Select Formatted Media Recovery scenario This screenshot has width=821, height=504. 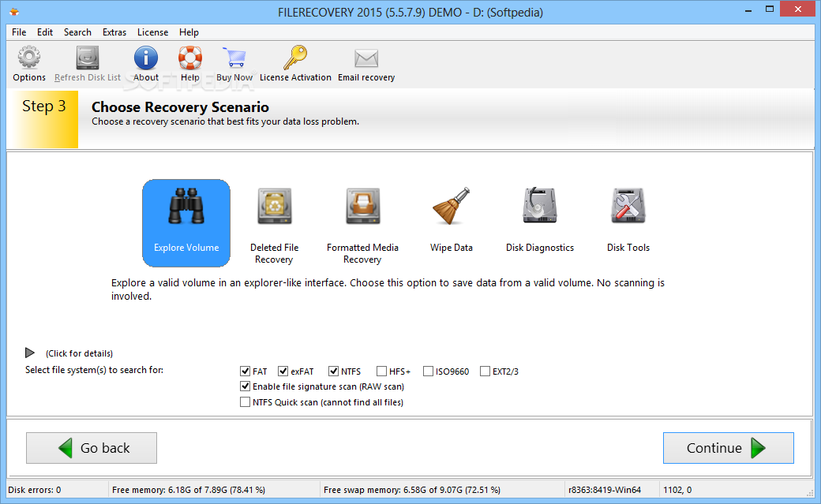pos(362,226)
